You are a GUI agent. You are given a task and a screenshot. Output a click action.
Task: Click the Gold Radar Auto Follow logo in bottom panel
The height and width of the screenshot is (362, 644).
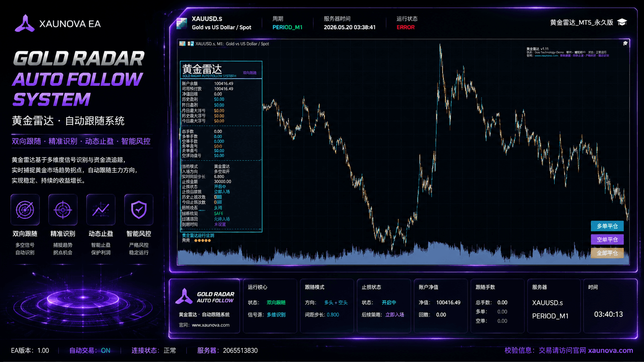pyautogui.click(x=205, y=297)
